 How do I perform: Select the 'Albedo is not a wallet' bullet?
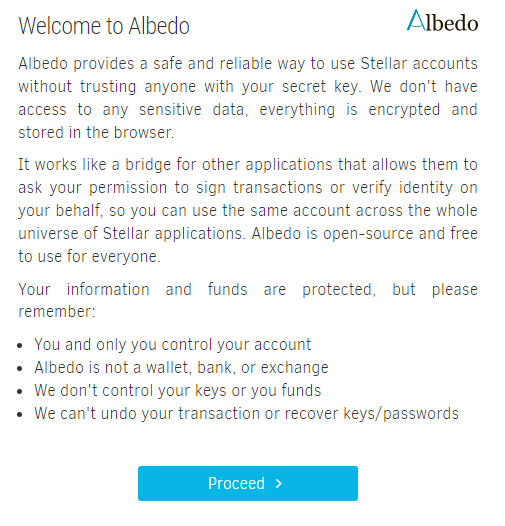pos(181,367)
